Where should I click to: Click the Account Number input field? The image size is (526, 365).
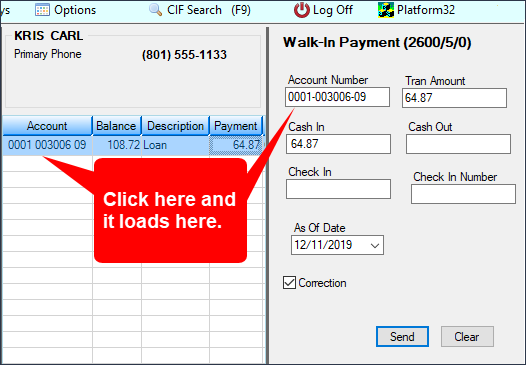[337, 97]
